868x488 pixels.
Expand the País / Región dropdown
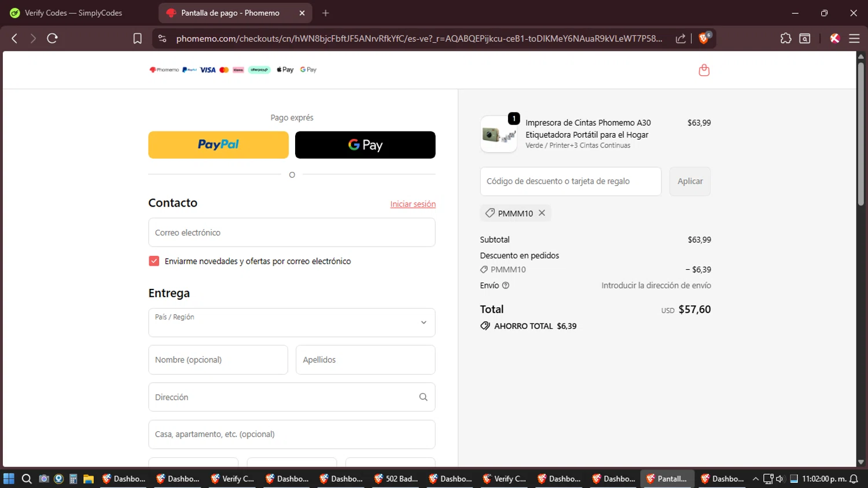pos(292,322)
